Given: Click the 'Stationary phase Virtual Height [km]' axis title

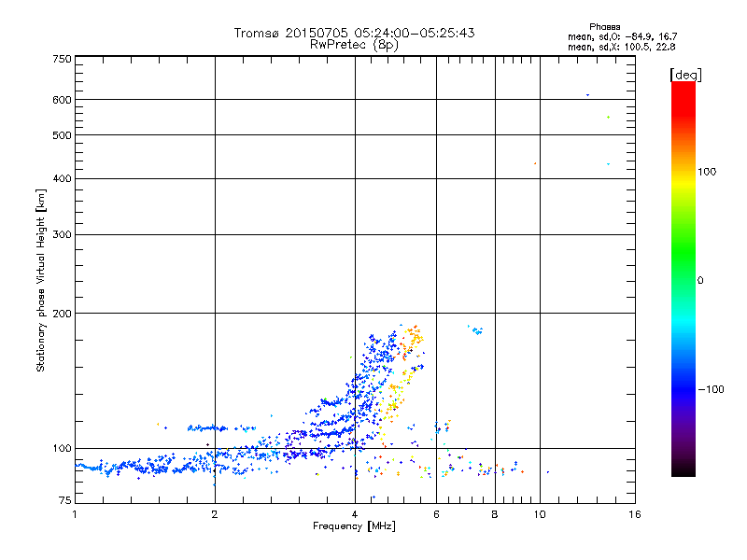Looking at the screenshot, I should coord(41,281).
